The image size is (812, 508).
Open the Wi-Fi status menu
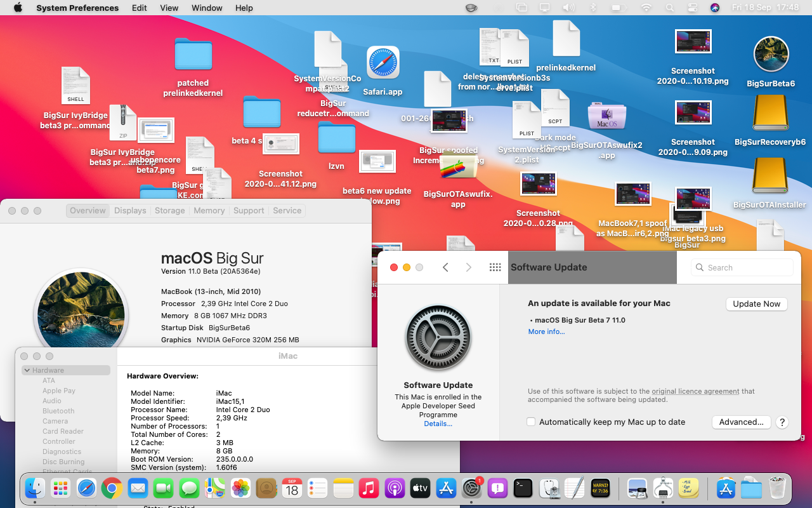click(x=646, y=8)
